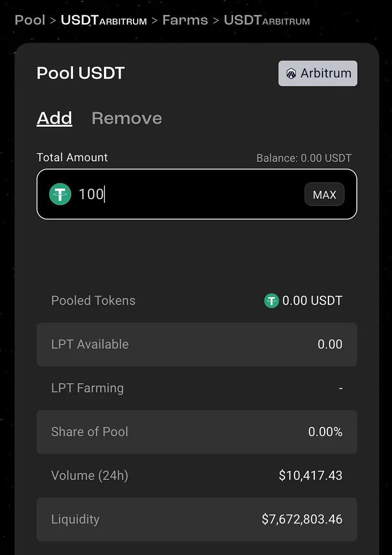The image size is (392, 555).
Task: Click the USDT icon beside Pooled Tokens
Action: click(271, 301)
